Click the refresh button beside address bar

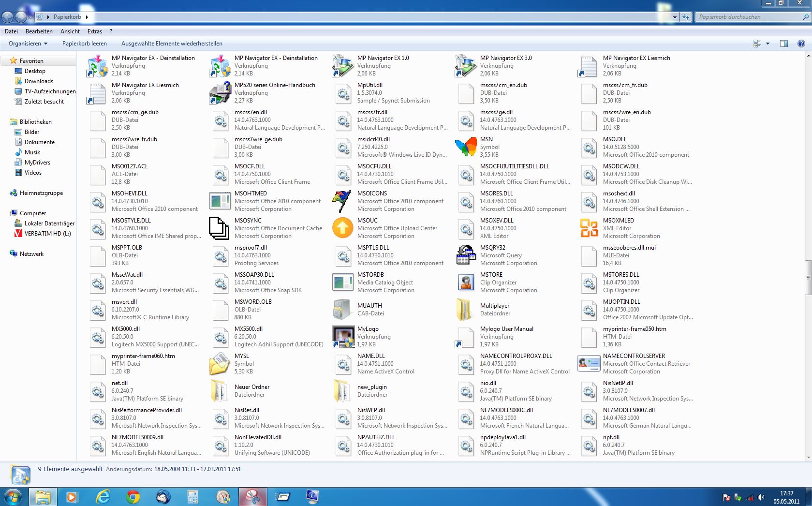[686, 17]
